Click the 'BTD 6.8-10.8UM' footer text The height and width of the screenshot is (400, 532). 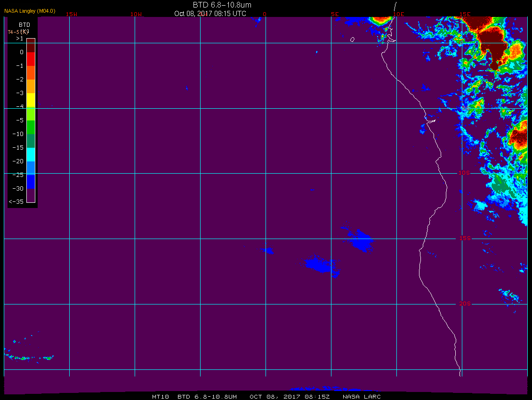click(207, 397)
